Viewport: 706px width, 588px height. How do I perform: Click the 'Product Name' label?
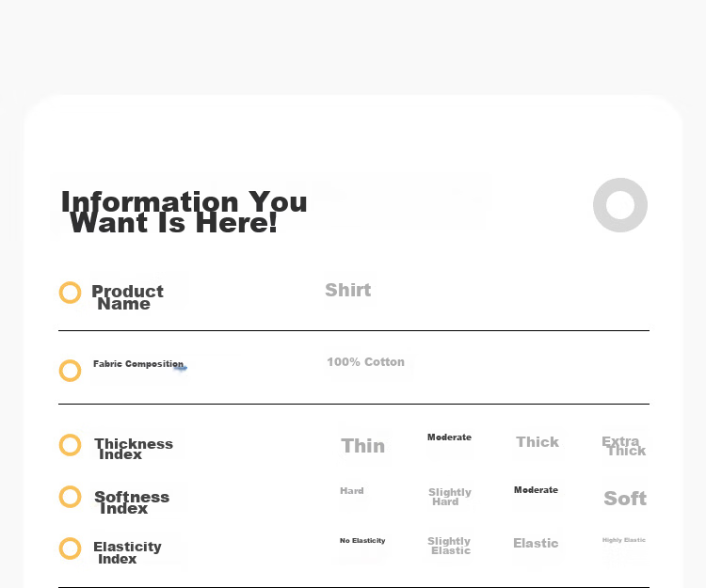point(127,297)
